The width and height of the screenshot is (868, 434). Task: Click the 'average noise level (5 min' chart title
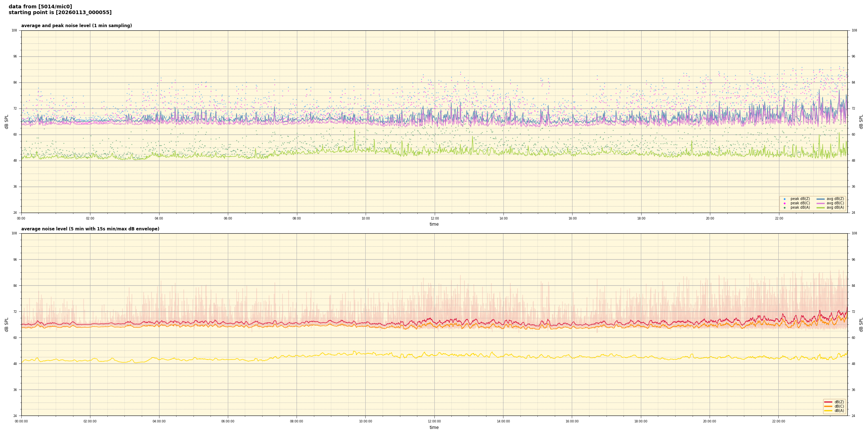(x=90, y=229)
